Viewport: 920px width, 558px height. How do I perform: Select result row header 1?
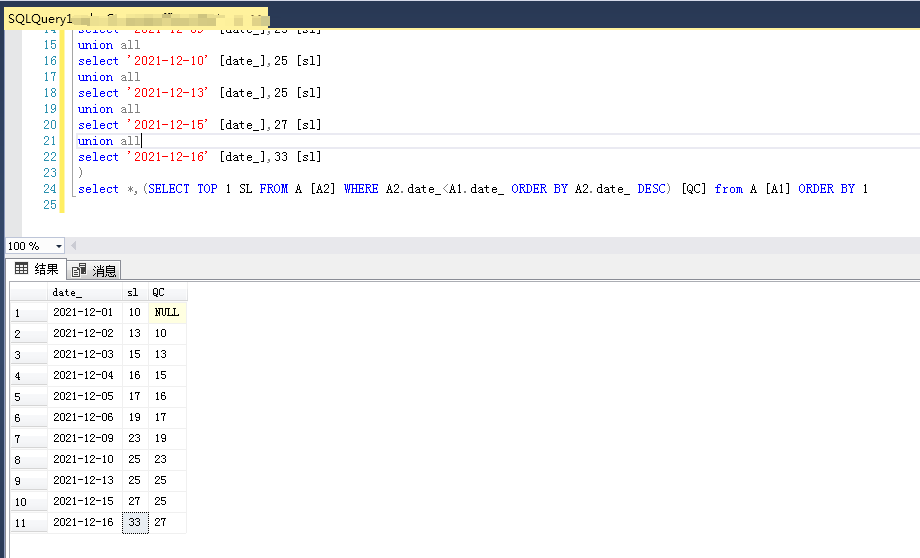(x=29, y=313)
